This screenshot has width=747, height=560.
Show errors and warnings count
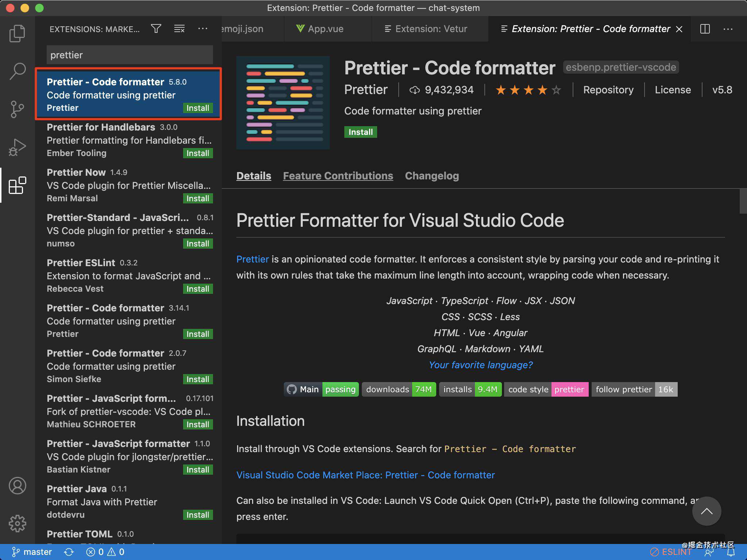[105, 552]
